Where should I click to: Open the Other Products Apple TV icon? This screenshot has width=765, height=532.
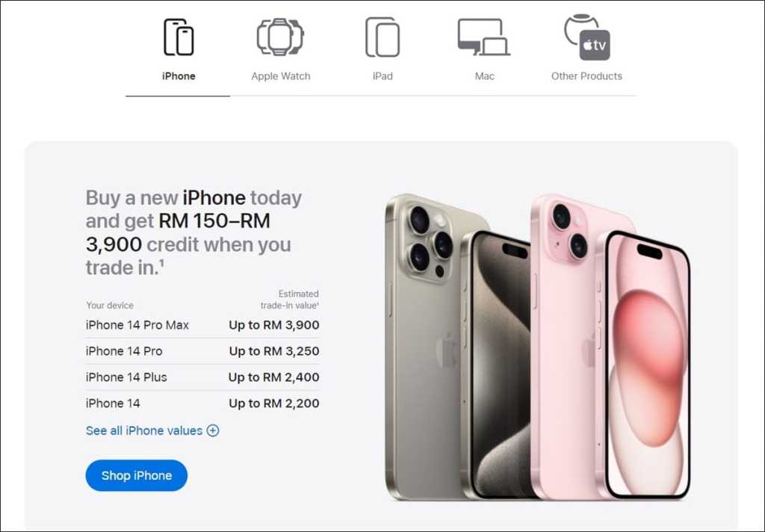pyautogui.click(x=587, y=37)
